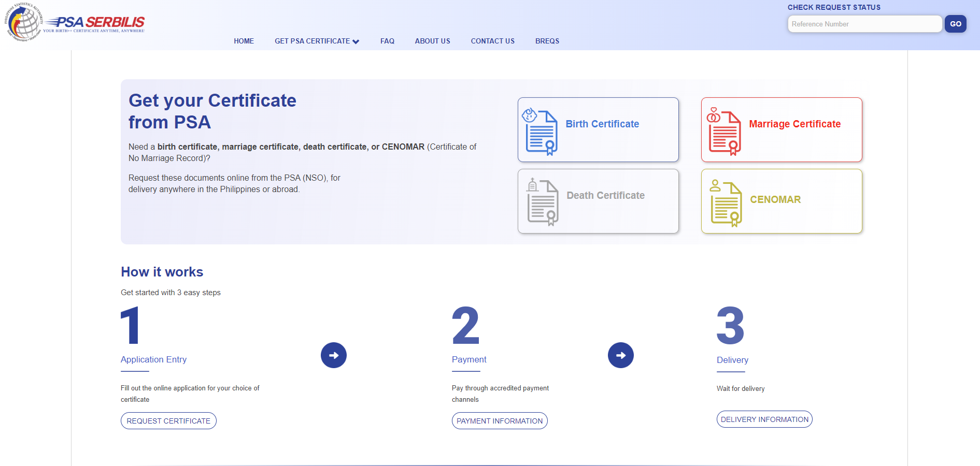Click the PSA Serbilis logo
The height and width of the screenshot is (466, 980).
click(75, 22)
